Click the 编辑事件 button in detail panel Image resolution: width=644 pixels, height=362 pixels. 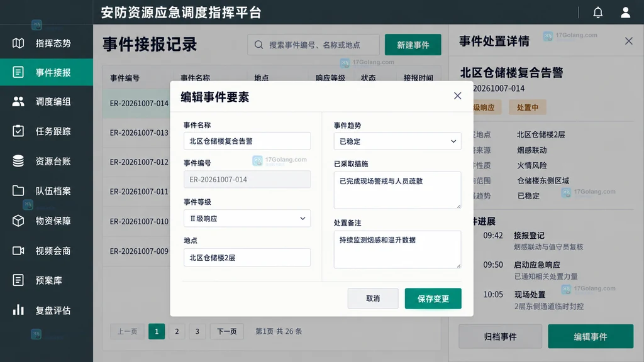click(591, 337)
